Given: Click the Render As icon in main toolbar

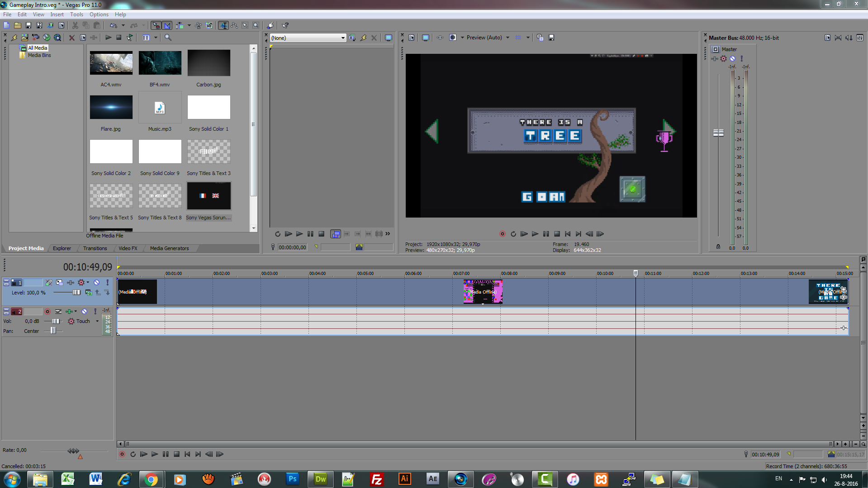Looking at the screenshot, I should pos(50,25).
